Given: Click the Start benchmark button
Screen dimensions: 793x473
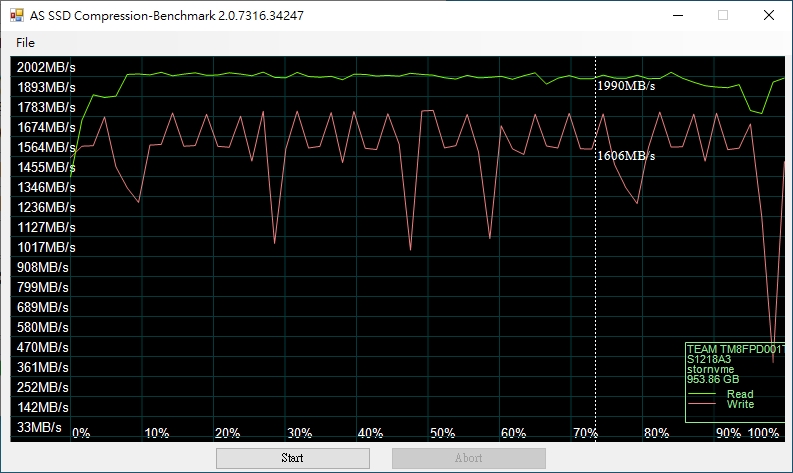Looking at the screenshot, I should pos(293,458).
